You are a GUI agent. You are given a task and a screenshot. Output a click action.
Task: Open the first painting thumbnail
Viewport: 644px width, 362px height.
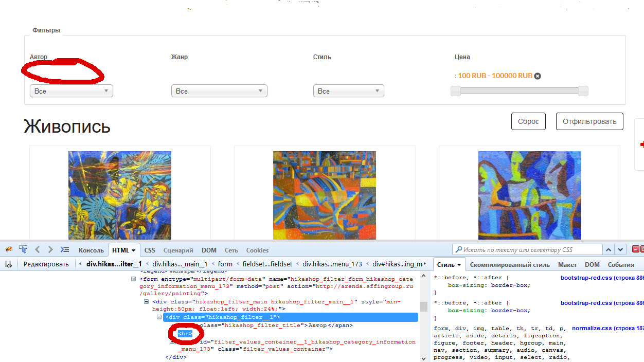pyautogui.click(x=120, y=195)
